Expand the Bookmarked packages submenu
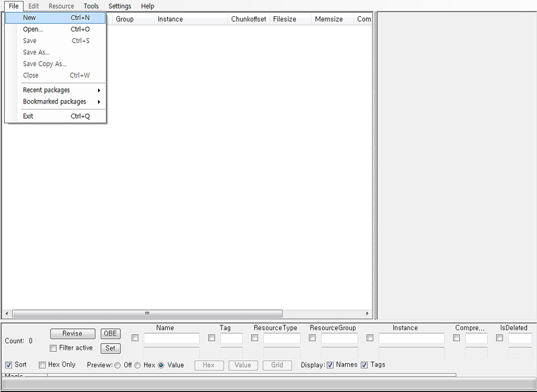This screenshot has width=537, height=392. click(x=56, y=101)
